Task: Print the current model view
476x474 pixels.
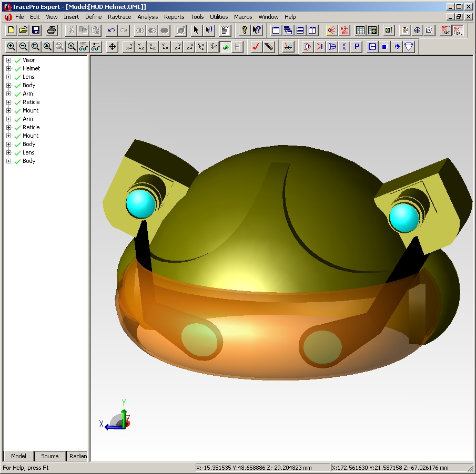Action: [51, 30]
